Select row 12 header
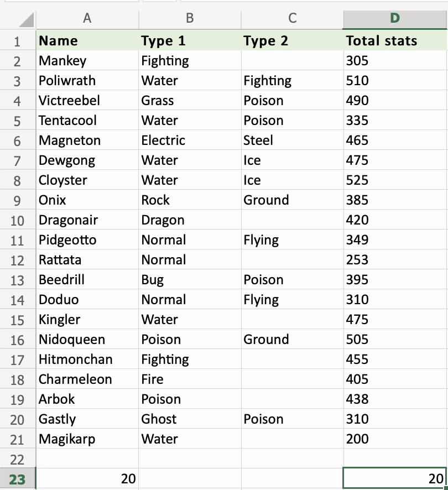The height and width of the screenshot is (490, 448). (17, 260)
